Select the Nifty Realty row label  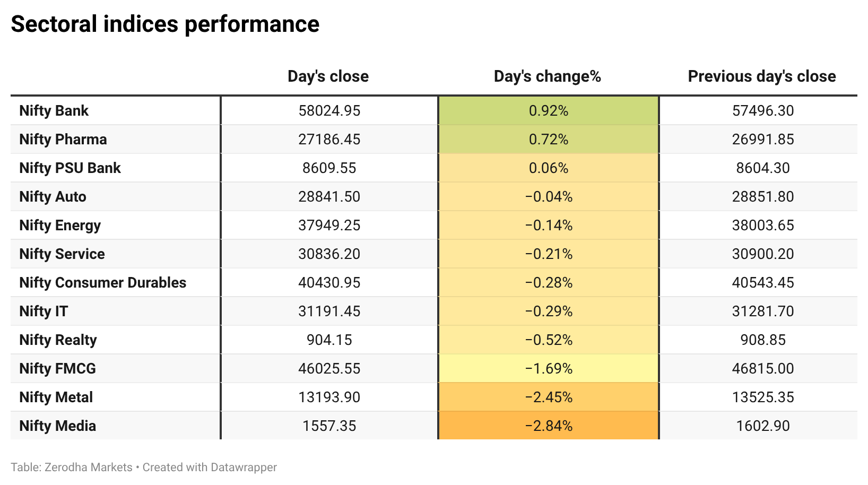[58, 340]
